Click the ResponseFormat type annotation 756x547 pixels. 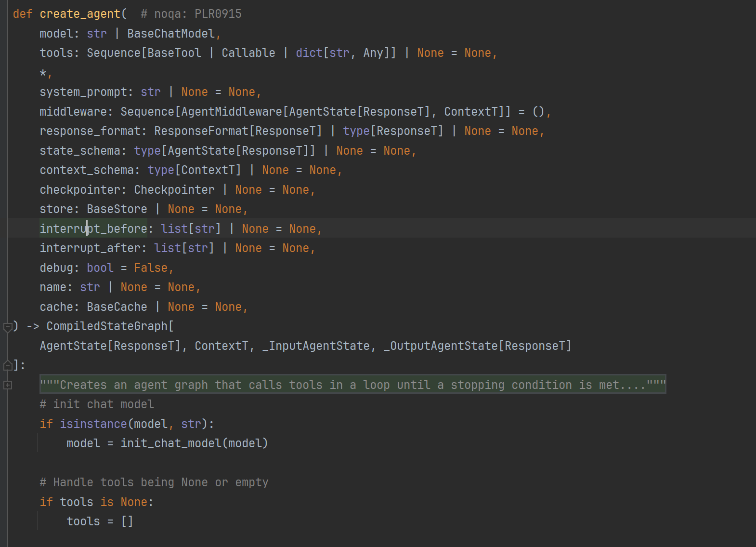coord(201,131)
